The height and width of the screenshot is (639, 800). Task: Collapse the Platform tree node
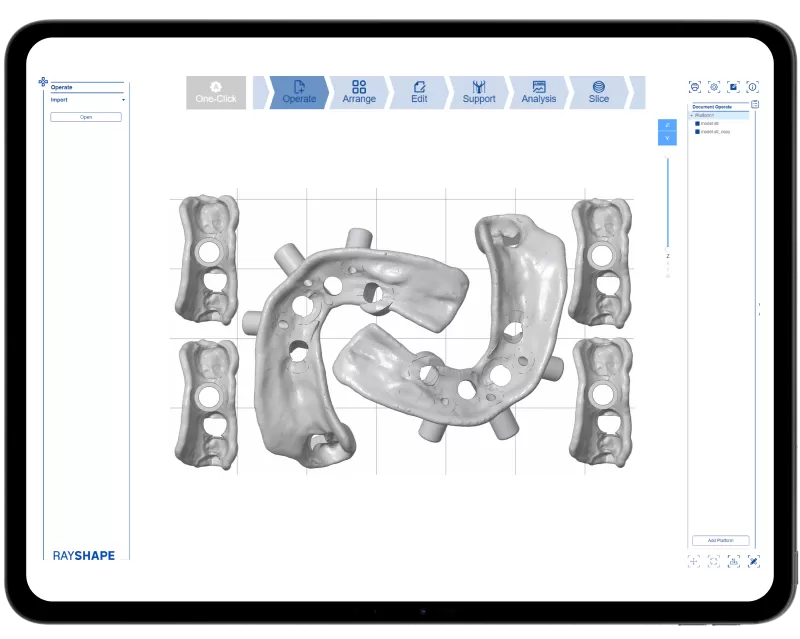click(692, 116)
